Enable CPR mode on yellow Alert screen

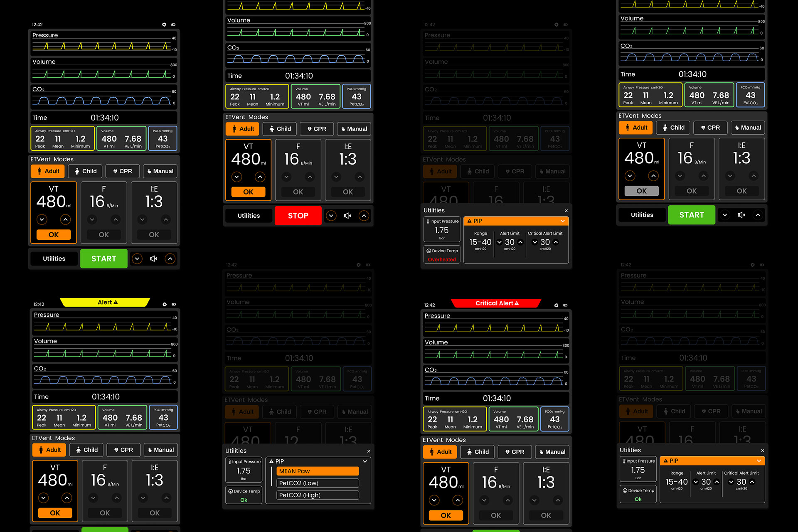pyautogui.click(x=123, y=450)
